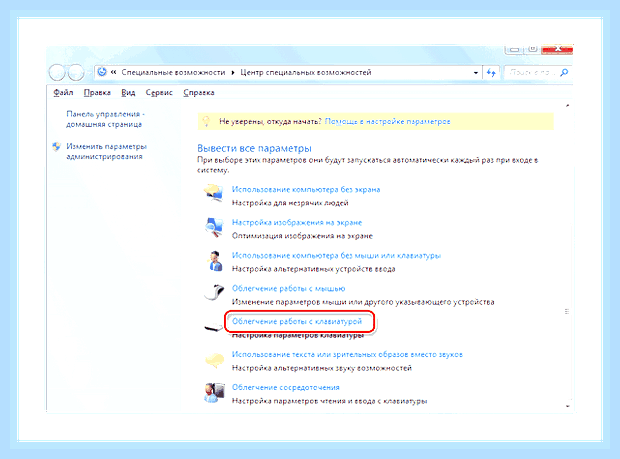
Task: Click the magnifier icon for screen image settings
Action: (214, 227)
